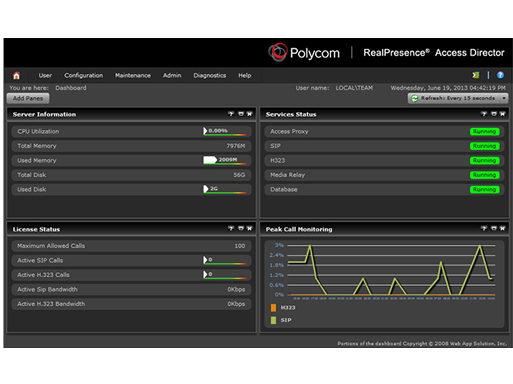Click the Total Memory value 7976M
The image size is (513, 384).
pos(236,146)
